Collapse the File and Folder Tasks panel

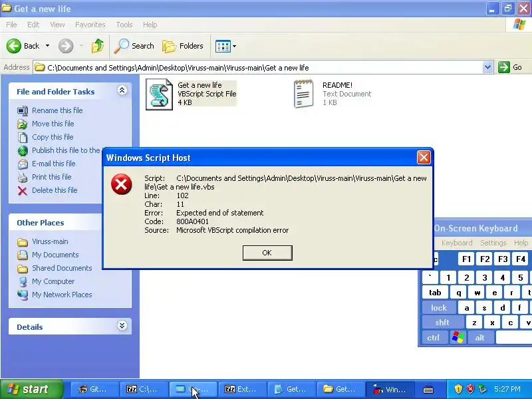[x=122, y=90]
